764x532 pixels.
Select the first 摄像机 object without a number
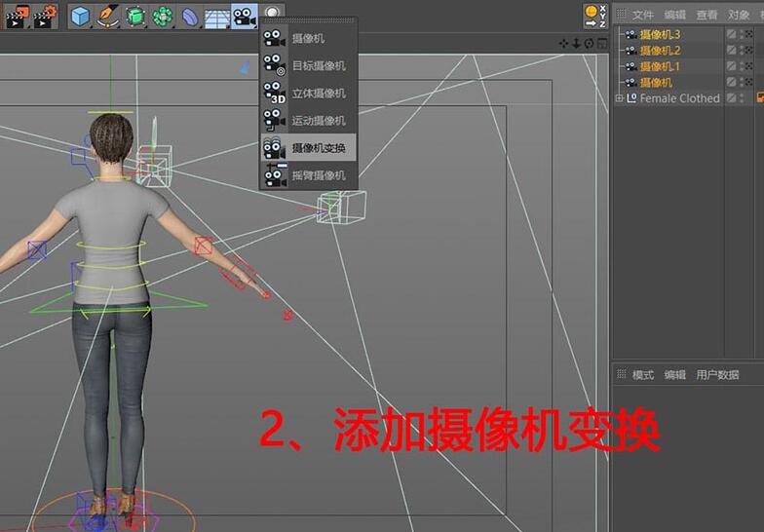(x=656, y=83)
